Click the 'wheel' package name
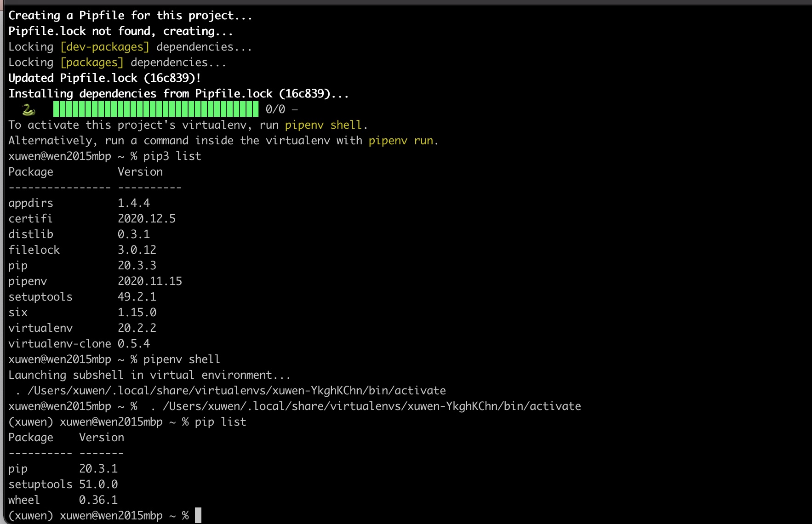This screenshot has height=524, width=812. click(x=24, y=500)
